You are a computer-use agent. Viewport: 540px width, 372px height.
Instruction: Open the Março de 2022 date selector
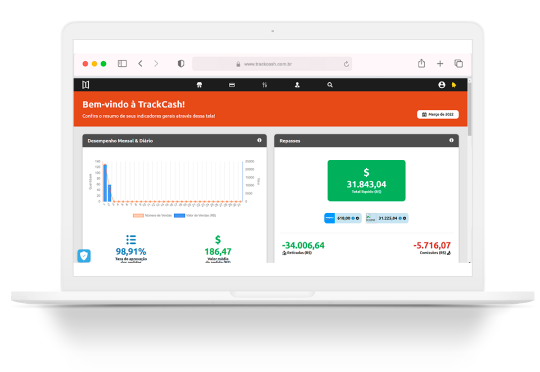(x=438, y=114)
